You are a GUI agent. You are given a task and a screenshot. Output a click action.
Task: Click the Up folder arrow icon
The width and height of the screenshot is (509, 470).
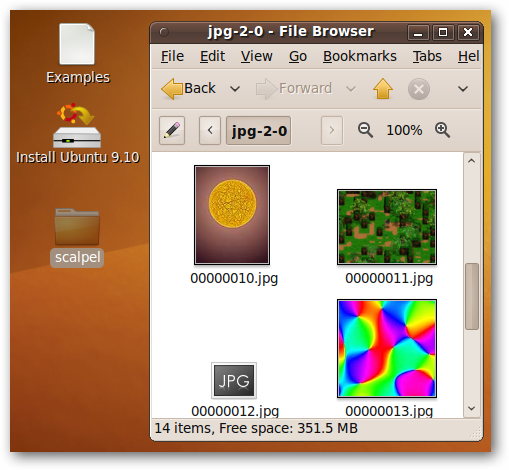coord(383,89)
